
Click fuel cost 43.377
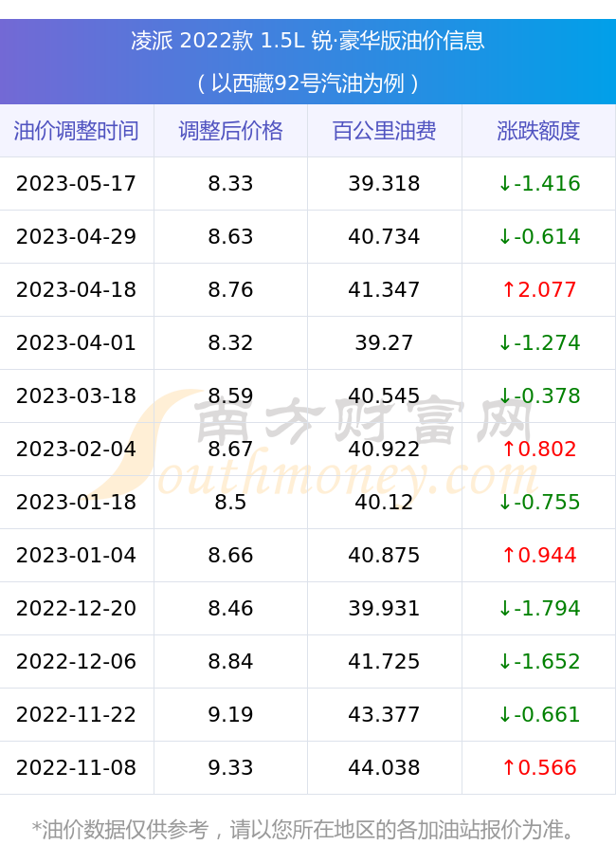tap(385, 714)
